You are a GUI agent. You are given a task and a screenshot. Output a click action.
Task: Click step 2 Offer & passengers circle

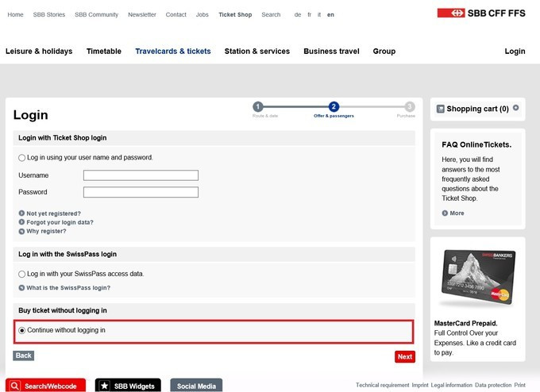334,107
